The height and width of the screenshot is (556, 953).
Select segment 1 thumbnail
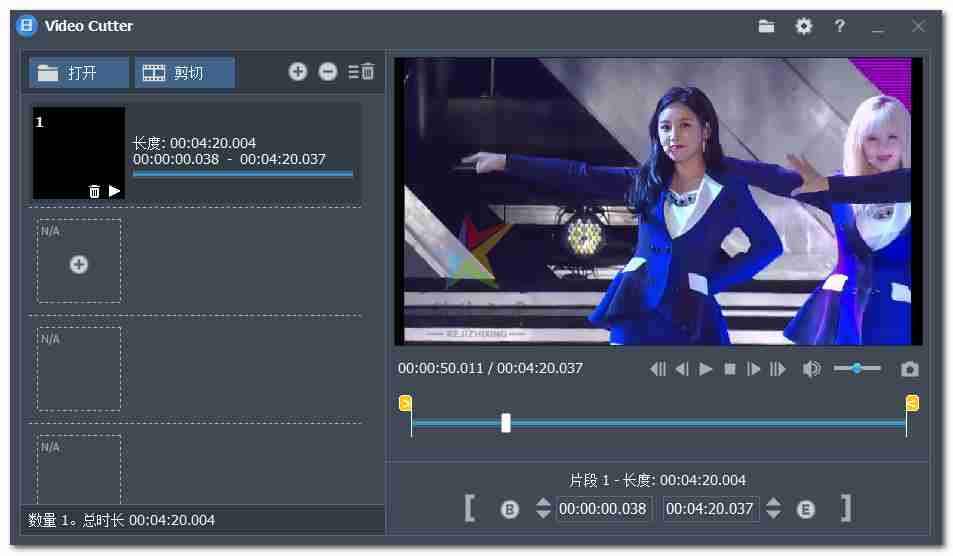(78, 153)
